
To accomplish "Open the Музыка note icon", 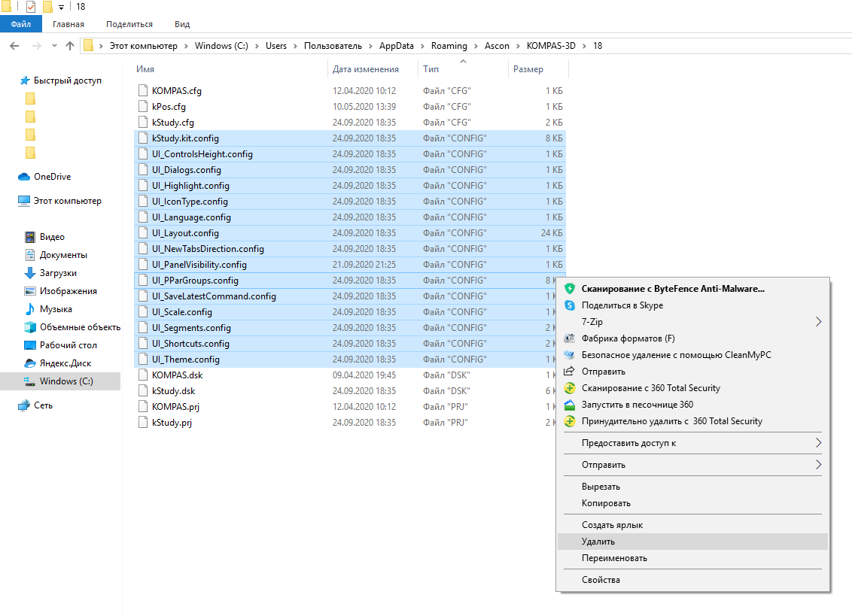I will 30,309.
